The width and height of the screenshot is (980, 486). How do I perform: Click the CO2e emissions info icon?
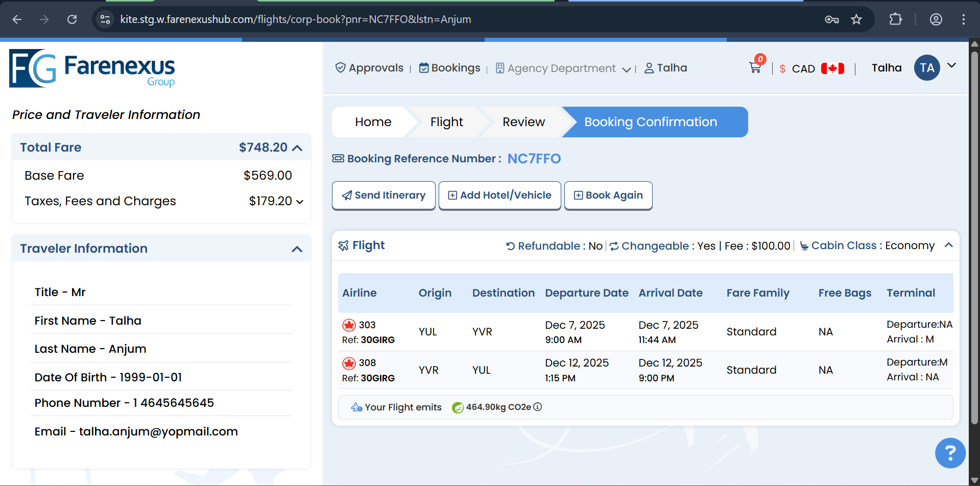(538, 407)
